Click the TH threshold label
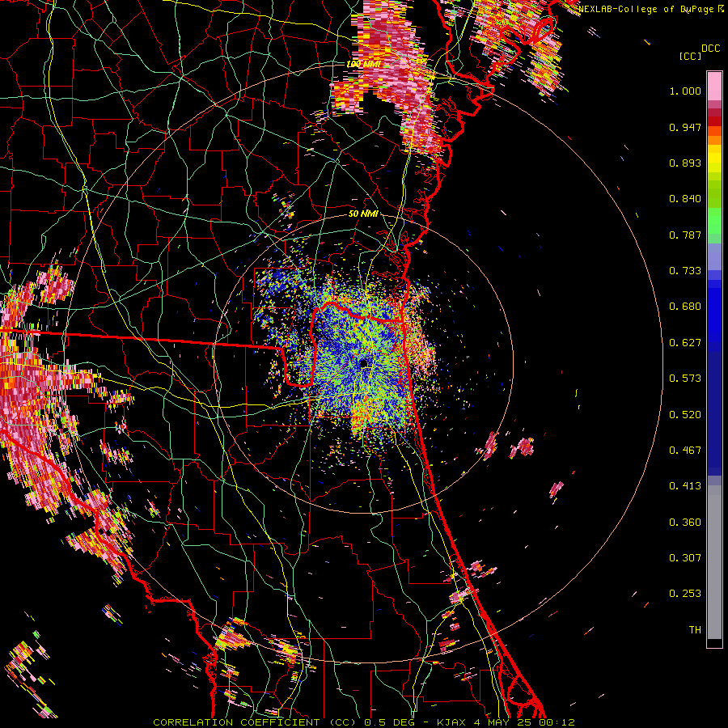Viewport: 728px width, 728px height. (695, 630)
